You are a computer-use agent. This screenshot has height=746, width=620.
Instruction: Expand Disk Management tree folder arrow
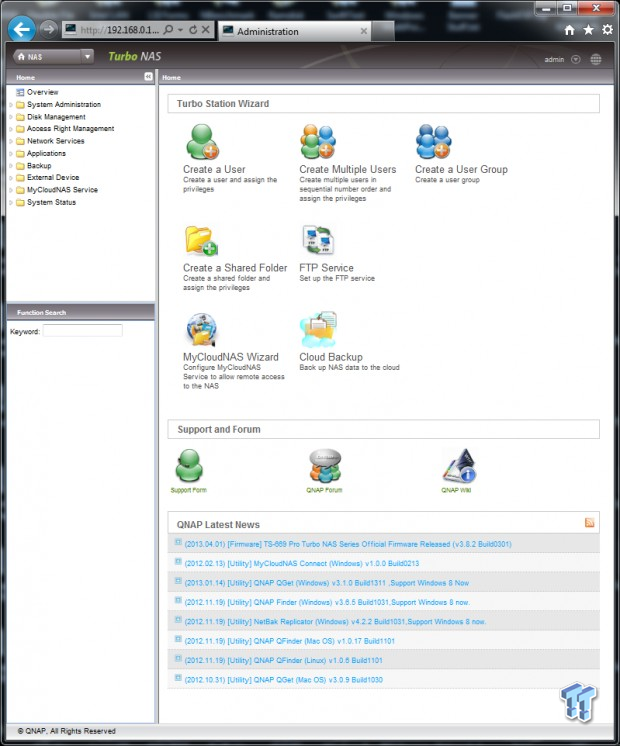(11, 117)
